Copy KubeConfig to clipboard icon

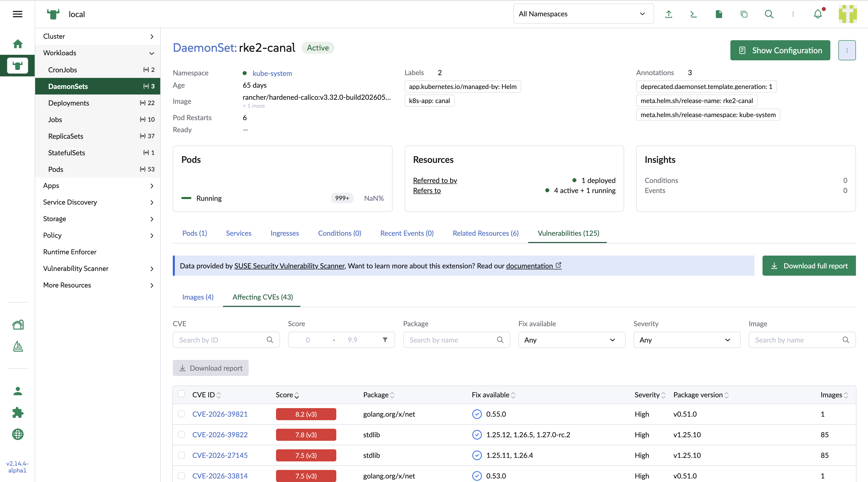tap(744, 14)
